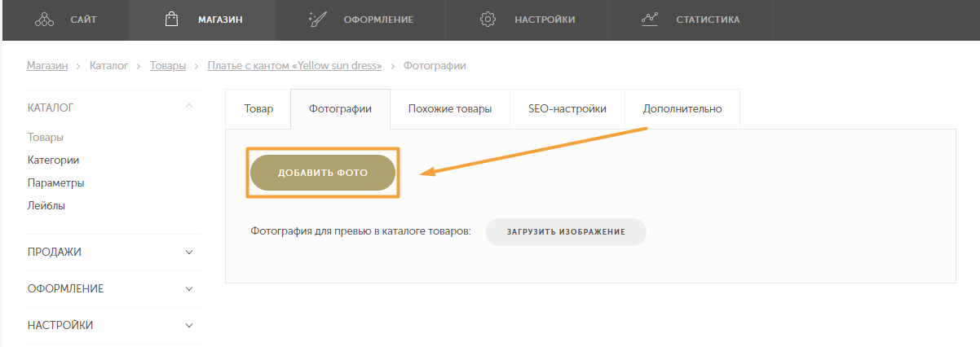This screenshot has width=980, height=347.
Task: Expand the Продажи sidebar section
Action: coord(189,253)
